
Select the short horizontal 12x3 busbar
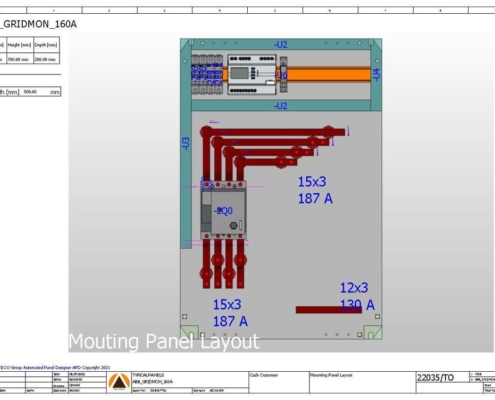pyautogui.click(x=329, y=310)
